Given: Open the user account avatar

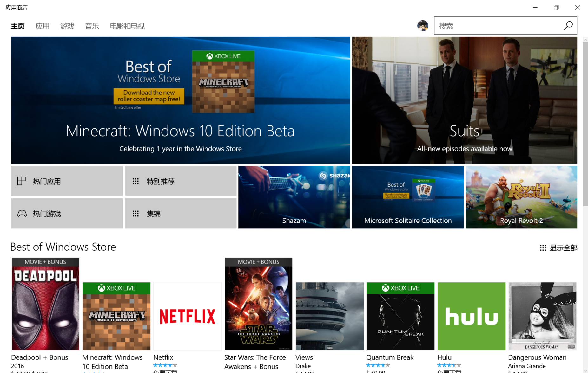Looking at the screenshot, I should point(422,26).
